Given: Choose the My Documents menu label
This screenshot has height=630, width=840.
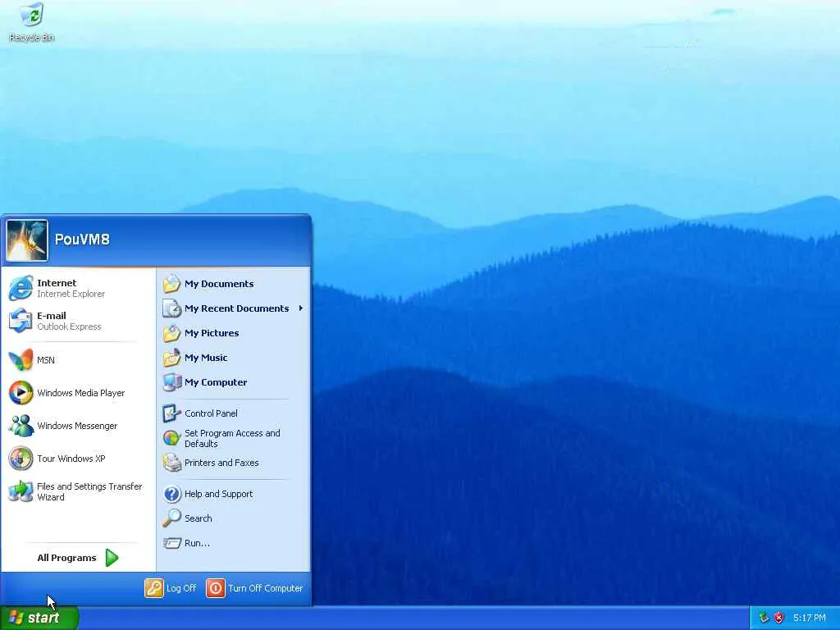Looking at the screenshot, I should [219, 284].
